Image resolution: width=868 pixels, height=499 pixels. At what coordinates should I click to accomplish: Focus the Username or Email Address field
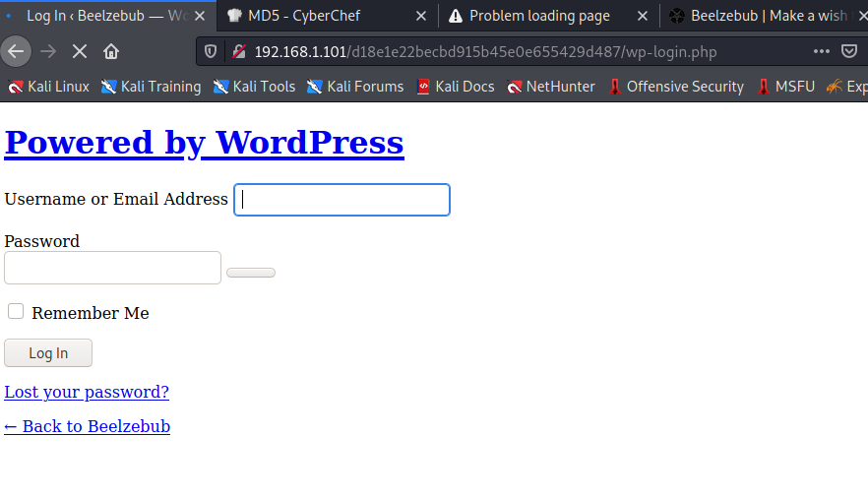click(x=341, y=200)
